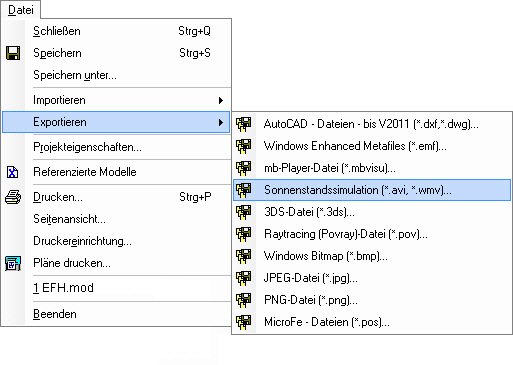The image size is (513, 365).
Task: Click the export icon beside Windows Enhanced Metafiles
Action: (x=244, y=146)
